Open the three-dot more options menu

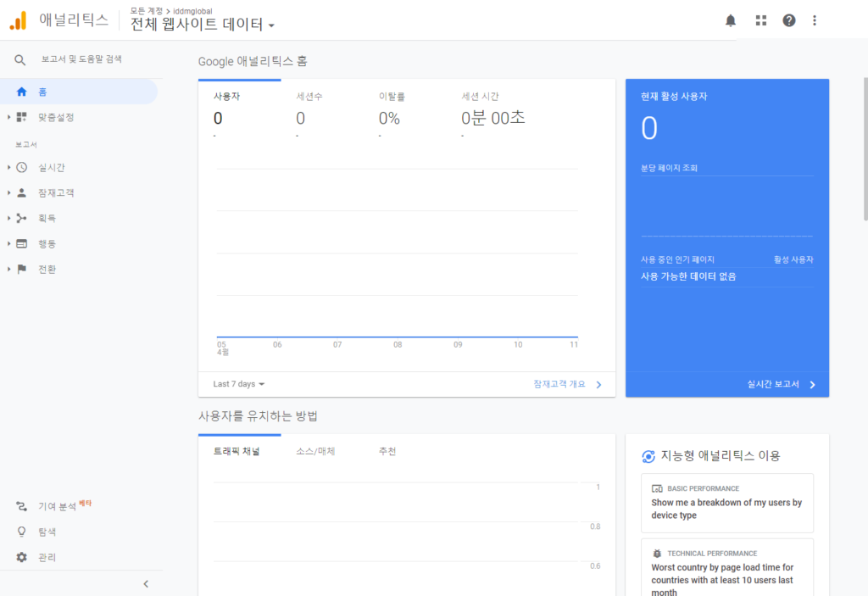815,20
